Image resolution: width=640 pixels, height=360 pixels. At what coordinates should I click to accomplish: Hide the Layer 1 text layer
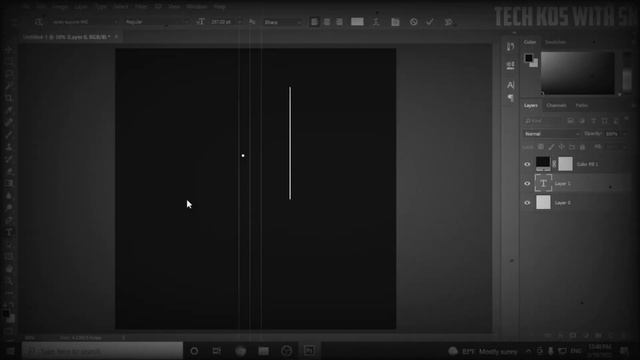pos(527,183)
